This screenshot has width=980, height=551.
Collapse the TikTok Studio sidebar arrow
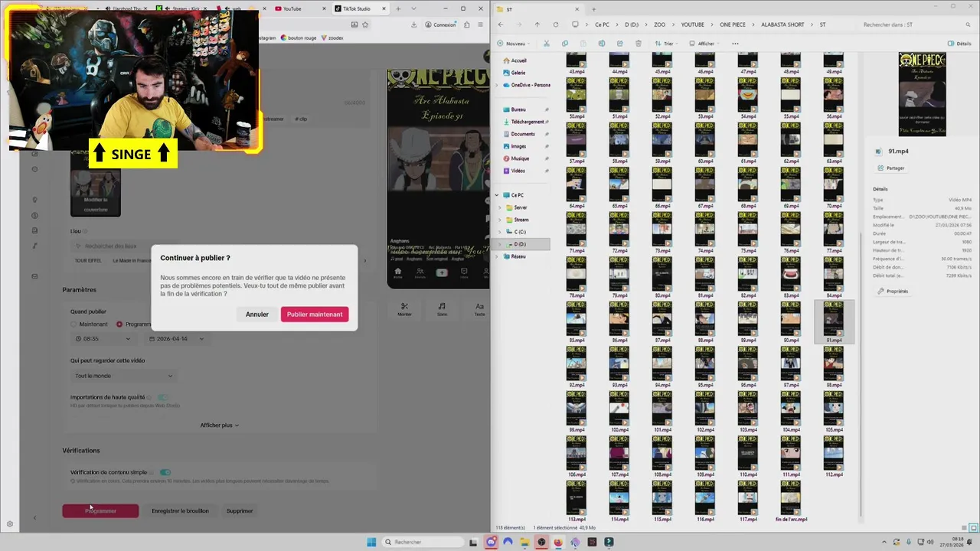[34, 518]
